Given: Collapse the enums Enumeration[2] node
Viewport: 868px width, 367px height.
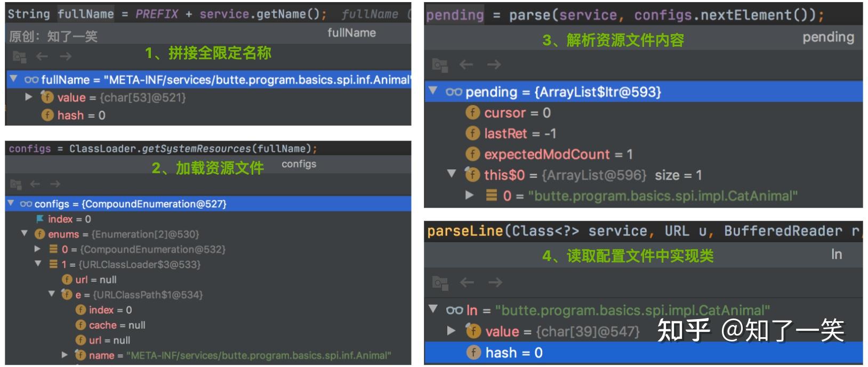Looking at the screenshot, I should click(25, 233).
